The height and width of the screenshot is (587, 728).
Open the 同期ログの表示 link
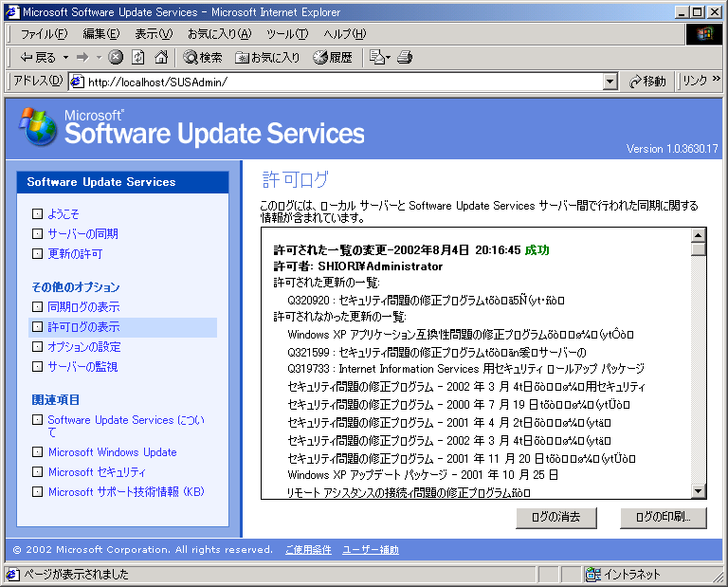pos(83,307)
